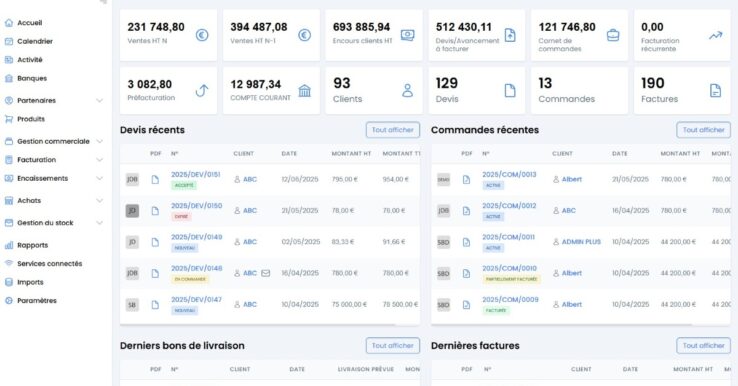Expand the Facturation sidebar section

pos(99,160)
